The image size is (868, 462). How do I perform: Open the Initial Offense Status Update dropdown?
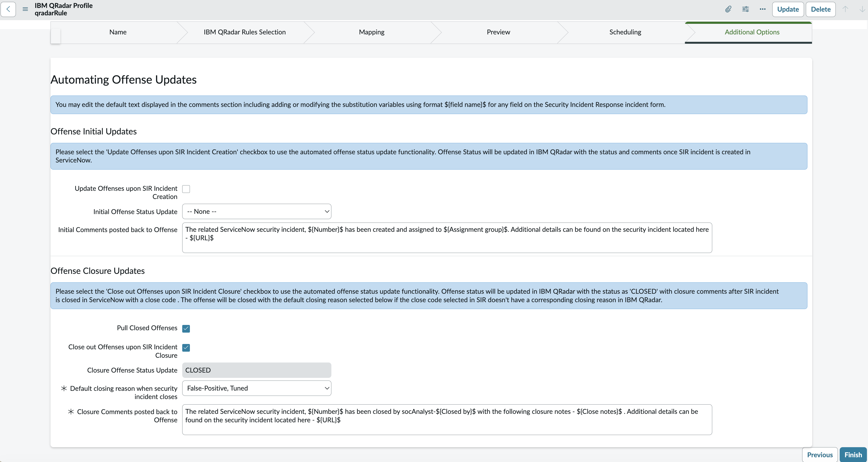coord(257,211)
